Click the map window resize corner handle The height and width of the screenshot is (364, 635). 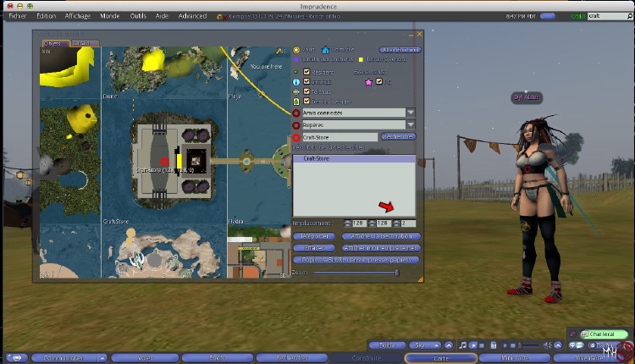coord(420,279)
